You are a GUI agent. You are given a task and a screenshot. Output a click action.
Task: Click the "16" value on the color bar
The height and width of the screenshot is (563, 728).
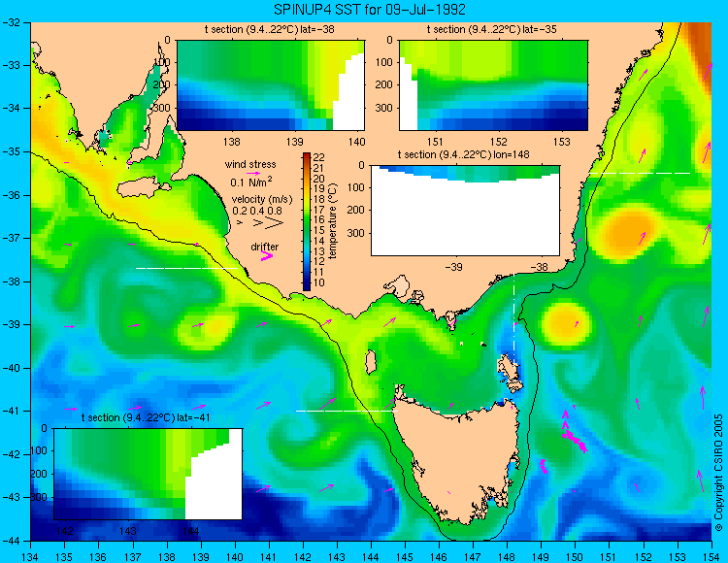(x=319, y=219)
